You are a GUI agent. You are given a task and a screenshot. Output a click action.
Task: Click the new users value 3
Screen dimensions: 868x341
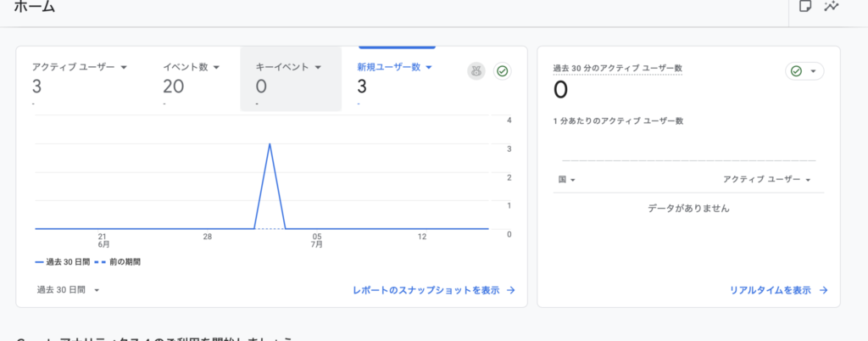coord(362,87)
